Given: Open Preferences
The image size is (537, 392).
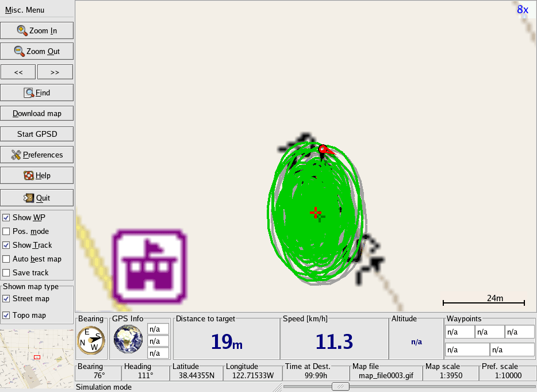Looking at the screenshot, I should pos(37,155).
